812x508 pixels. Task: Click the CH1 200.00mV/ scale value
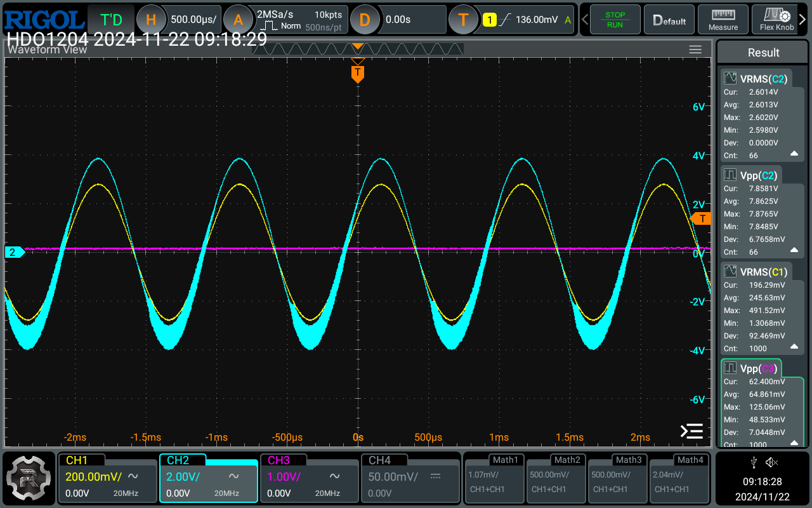tap(93, 476)
